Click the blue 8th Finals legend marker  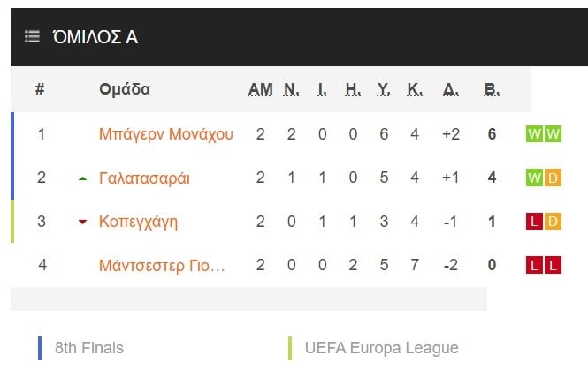tap(40, 348)
